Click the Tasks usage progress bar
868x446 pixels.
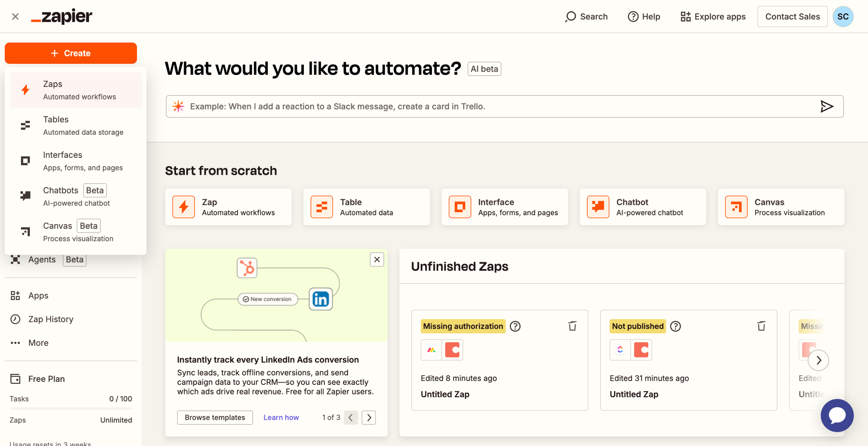click(x=71, y=408)
